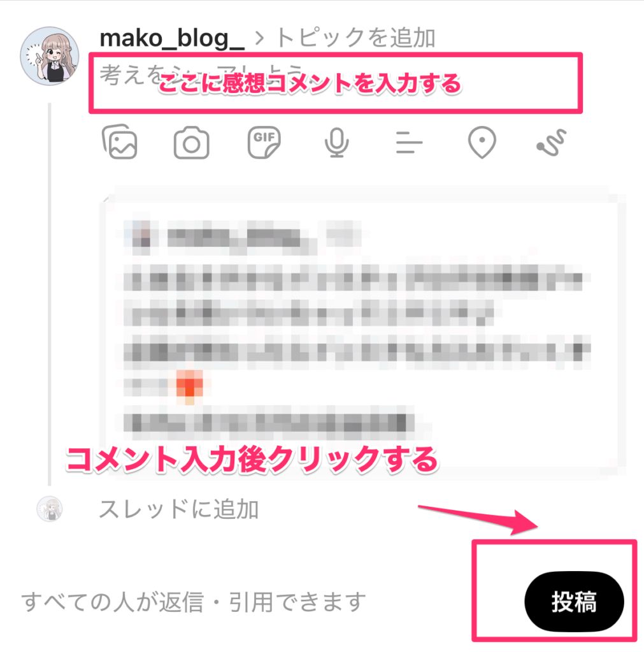Click the quoted post's blurred author name
This screenshot has height=652, width=644.
tap(241, 237)
